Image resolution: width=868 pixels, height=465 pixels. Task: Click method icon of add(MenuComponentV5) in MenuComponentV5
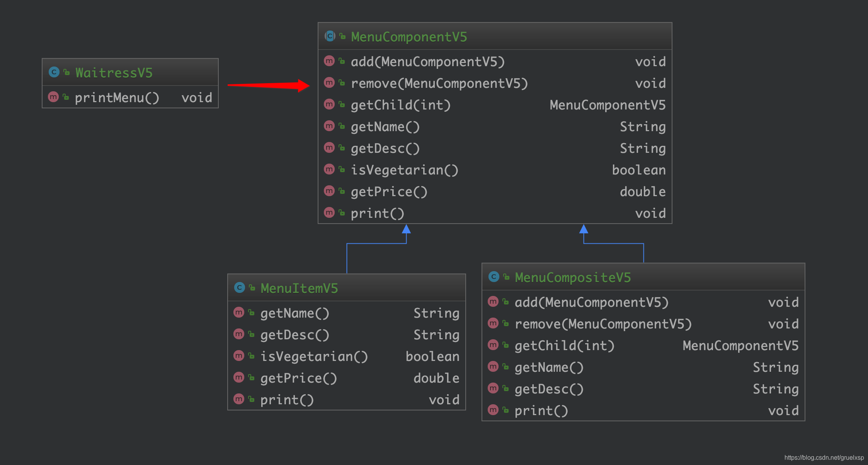coord(329,61)
